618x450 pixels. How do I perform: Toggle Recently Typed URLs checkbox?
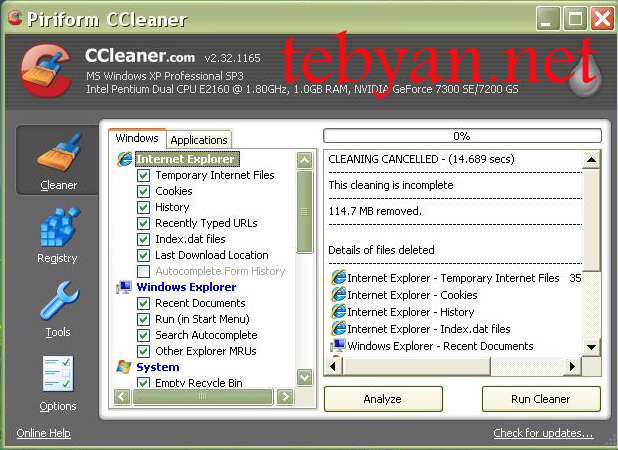pyautogui.click(x=143, y=223)
